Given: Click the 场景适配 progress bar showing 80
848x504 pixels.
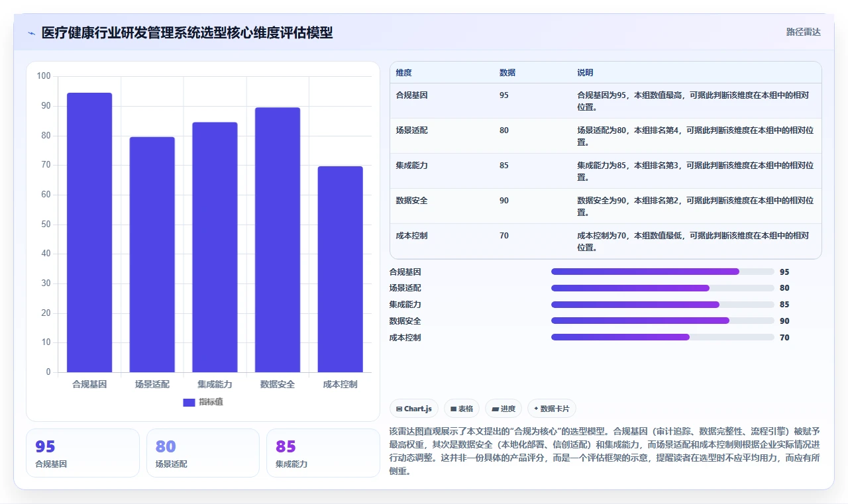Looking at the screenshot, I should click(x=662, y=288).
